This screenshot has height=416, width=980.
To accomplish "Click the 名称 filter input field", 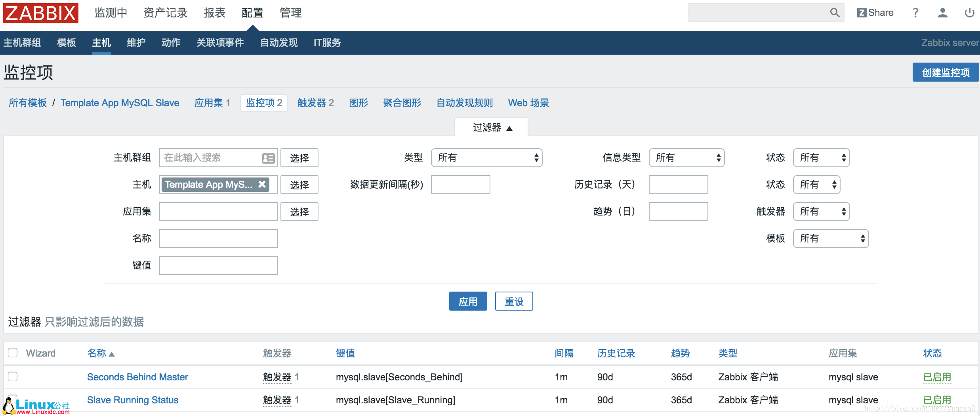I will click(x=219, y=239).
